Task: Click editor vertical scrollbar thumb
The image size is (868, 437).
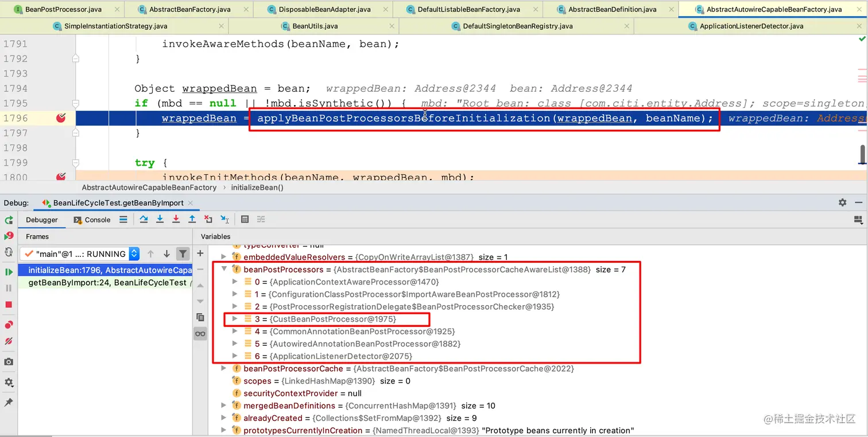Action: tap(862, 154)
